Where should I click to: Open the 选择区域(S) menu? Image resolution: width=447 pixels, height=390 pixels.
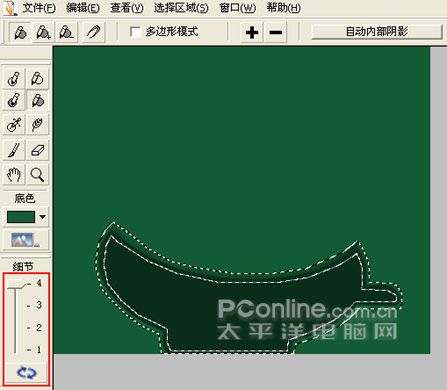click(x=181, y=8)
